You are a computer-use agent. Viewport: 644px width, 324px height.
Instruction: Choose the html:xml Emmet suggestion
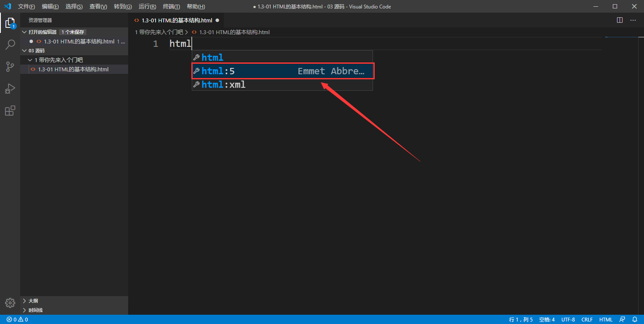tap(282, 84)
